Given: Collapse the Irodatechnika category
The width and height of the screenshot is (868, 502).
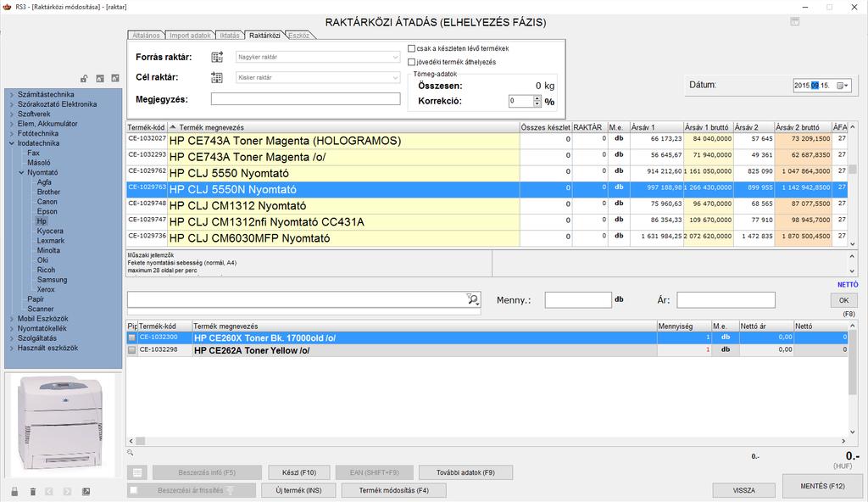Looking at the screenshot, I should [x=12, y=143].
